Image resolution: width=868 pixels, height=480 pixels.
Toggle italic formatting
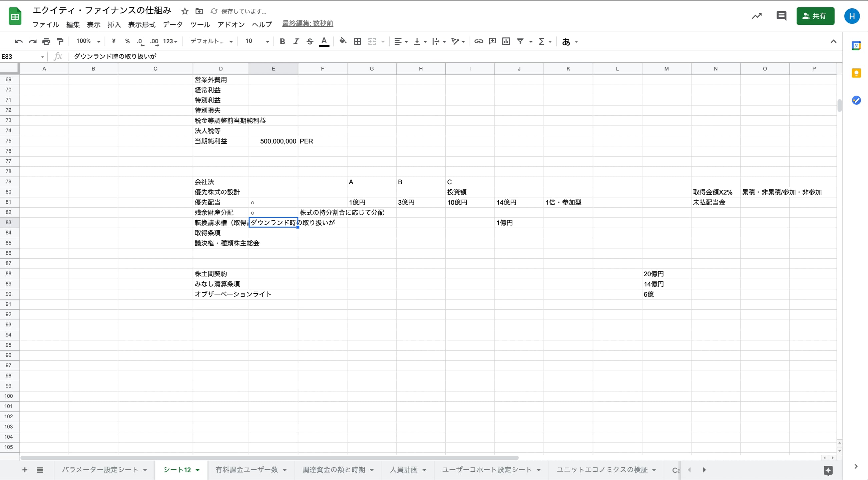tap(296, 41)
